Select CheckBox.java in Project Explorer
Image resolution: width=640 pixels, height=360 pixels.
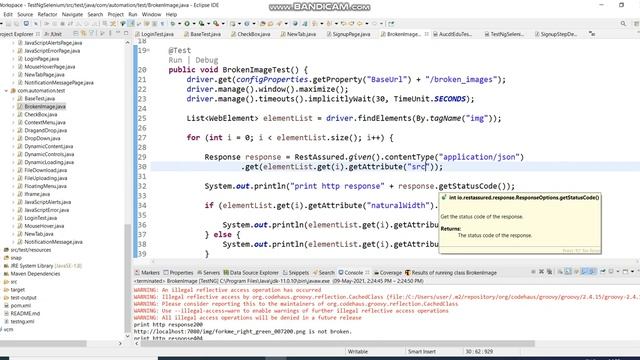pos(40,115)
